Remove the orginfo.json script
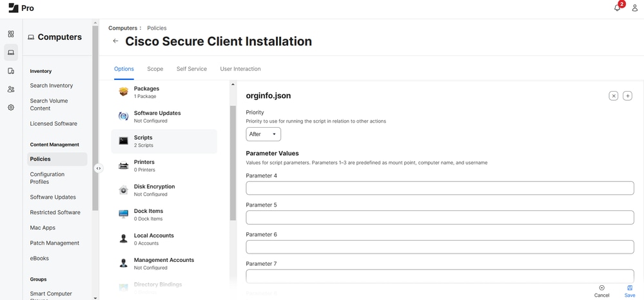Image resolution: width=644 pixels, height=300 pixels. [x=613, y=95]
